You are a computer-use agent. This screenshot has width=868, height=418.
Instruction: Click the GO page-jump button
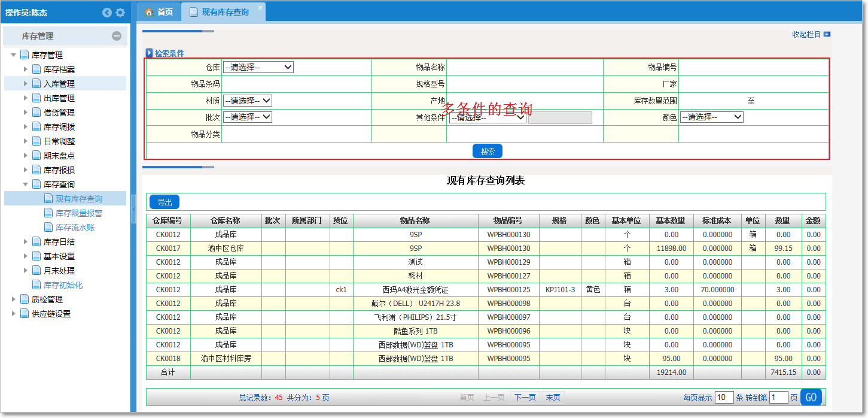pyautogui.click(x=812, y=396)
